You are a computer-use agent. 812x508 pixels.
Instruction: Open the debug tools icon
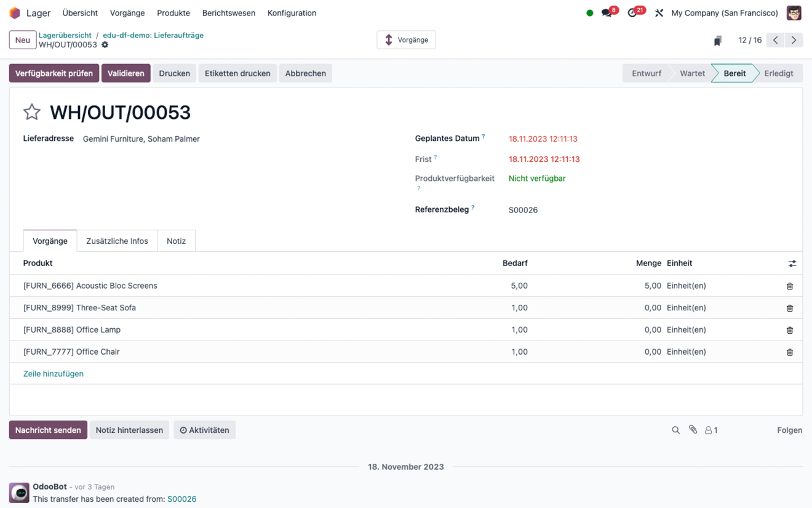pyautogui.click(x=659, y=13)
